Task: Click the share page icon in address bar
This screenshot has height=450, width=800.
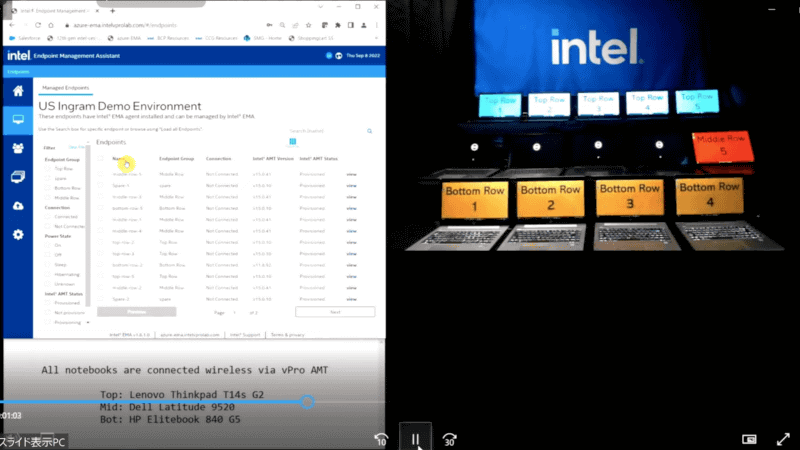Action: pyautogui.click(x=295, y=25)
